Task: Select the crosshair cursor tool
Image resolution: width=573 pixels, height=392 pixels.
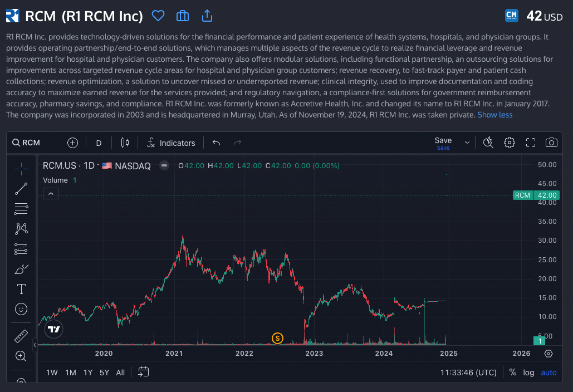Action: coord(21,169)
